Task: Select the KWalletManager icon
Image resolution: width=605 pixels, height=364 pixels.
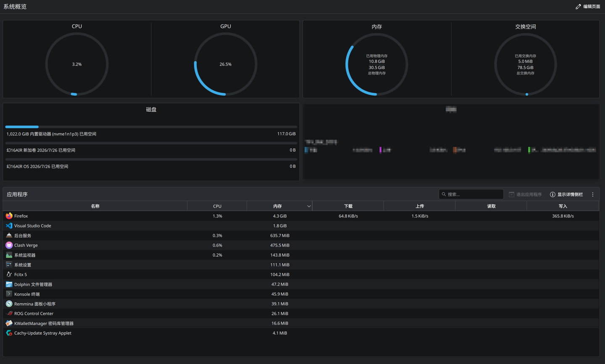Action: [9, 323]
